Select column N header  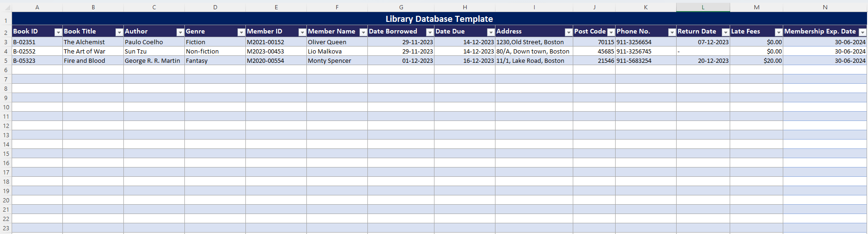coord(825,7)
